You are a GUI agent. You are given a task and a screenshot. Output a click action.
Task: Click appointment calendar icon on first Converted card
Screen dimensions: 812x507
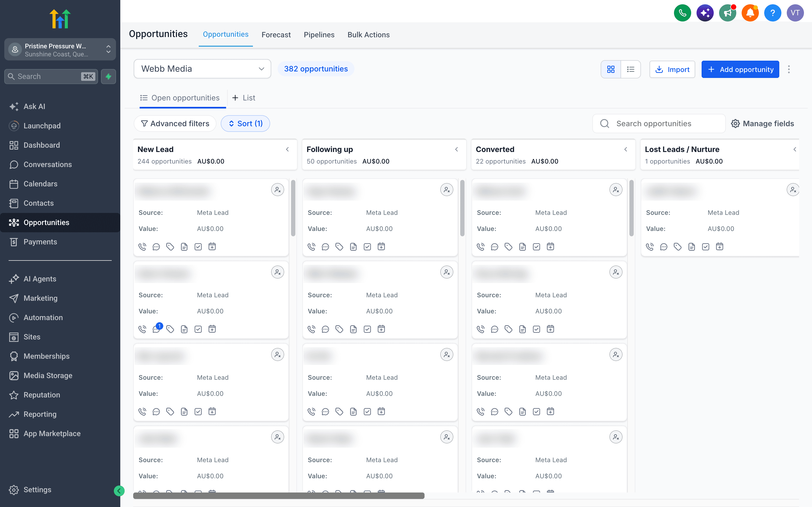(550, 247)
